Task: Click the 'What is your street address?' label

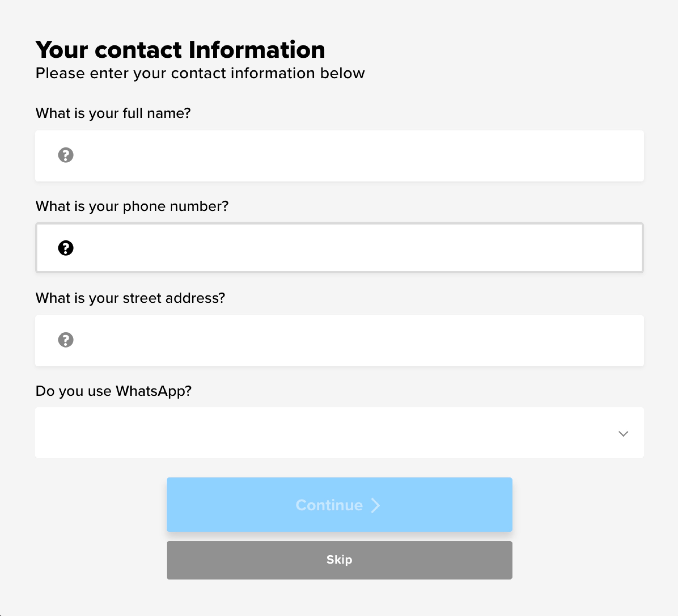Action: click(130, 298)
